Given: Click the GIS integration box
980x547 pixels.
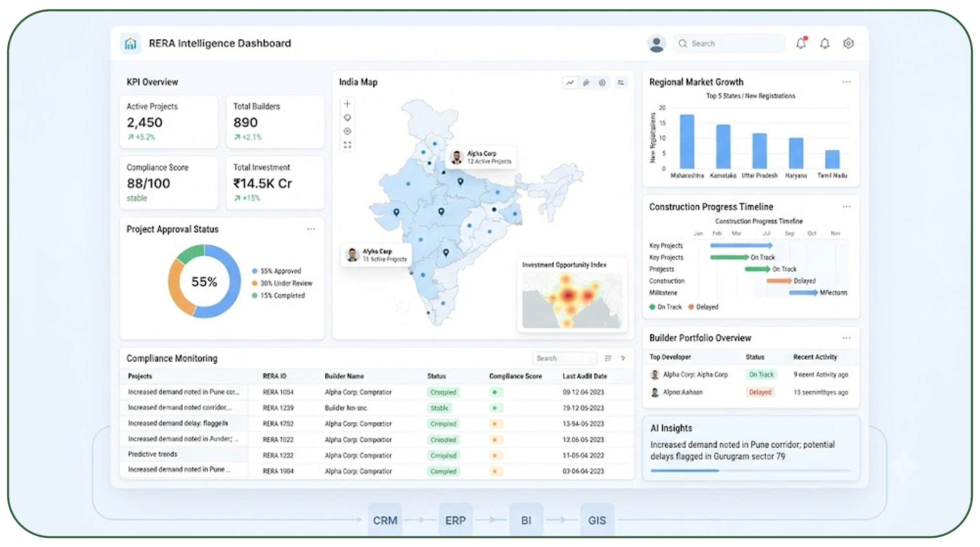Looking at the screenshot, I should point(597,520).
